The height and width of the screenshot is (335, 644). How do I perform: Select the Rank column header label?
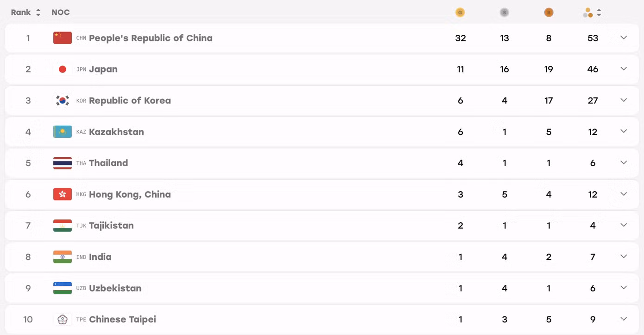[x=21, y=13]
